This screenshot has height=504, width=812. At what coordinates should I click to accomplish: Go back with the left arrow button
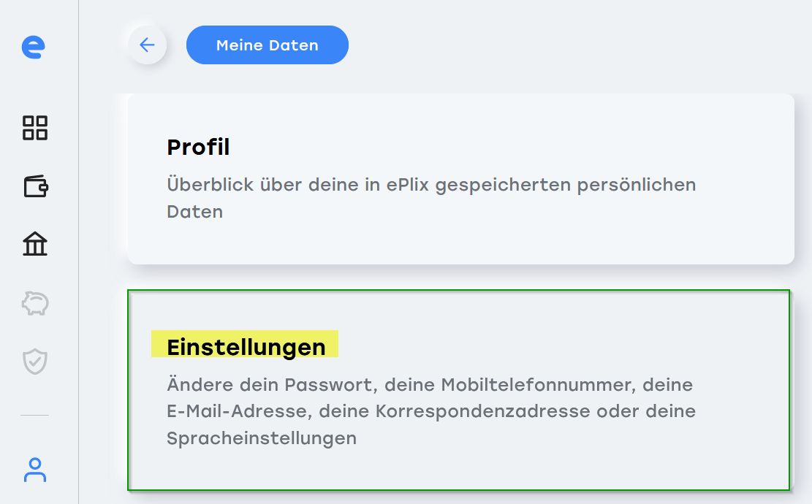point(147,45)
